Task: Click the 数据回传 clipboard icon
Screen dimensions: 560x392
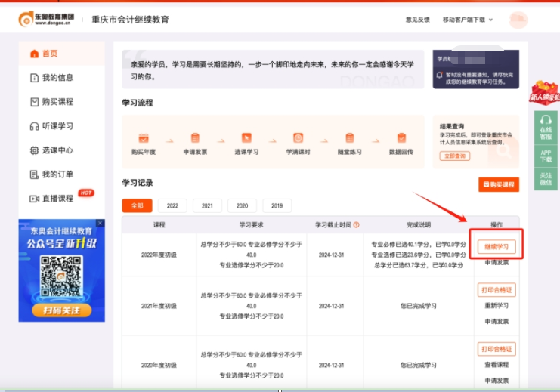Action: (401, 138)
